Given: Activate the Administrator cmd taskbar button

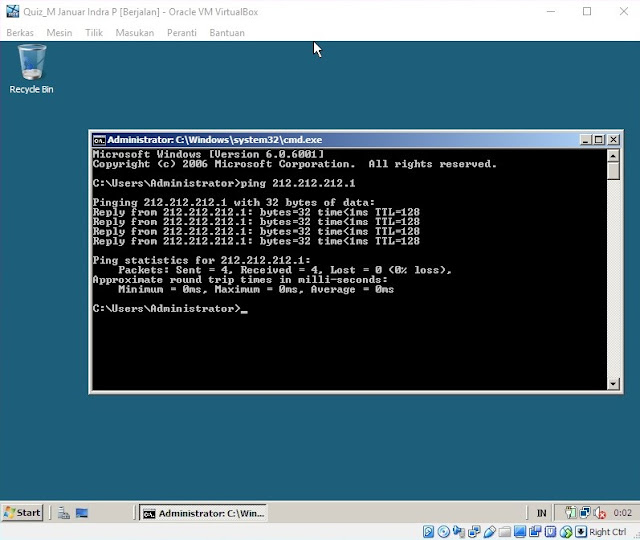Looking at the screenshot, I should tap(203, 513).
